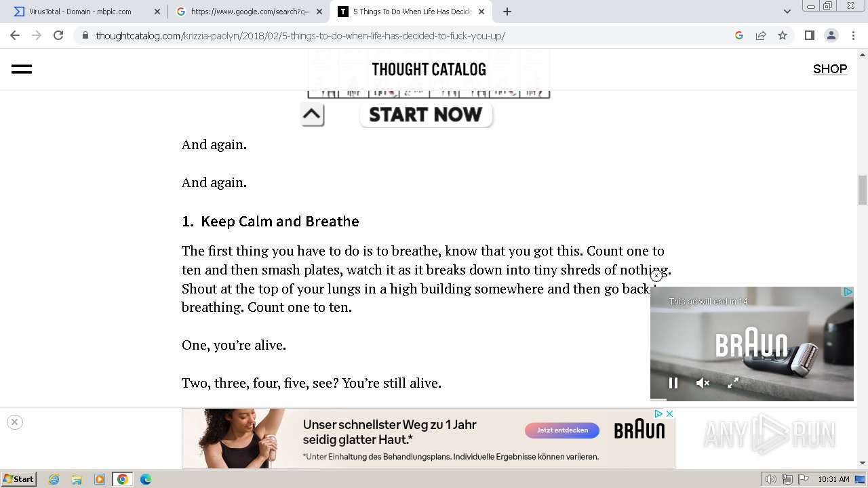Open the Chrome three-dot menu

[x=852, y=35]
